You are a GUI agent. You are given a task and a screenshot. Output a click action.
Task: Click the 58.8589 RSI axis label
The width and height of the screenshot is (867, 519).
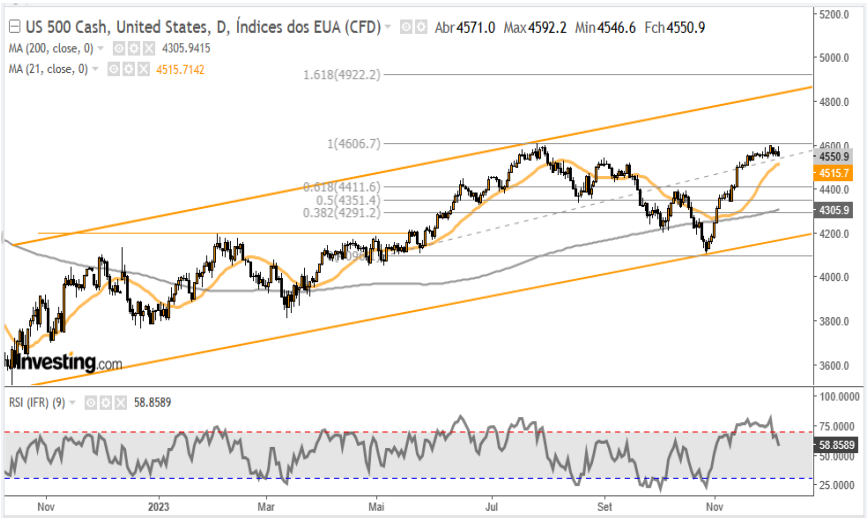click(837, 445)
